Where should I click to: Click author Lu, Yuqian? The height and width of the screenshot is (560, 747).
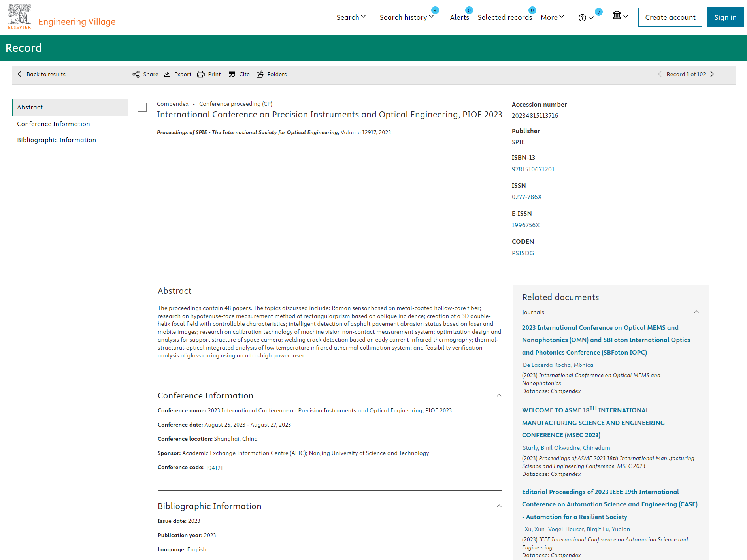point(616,530)
